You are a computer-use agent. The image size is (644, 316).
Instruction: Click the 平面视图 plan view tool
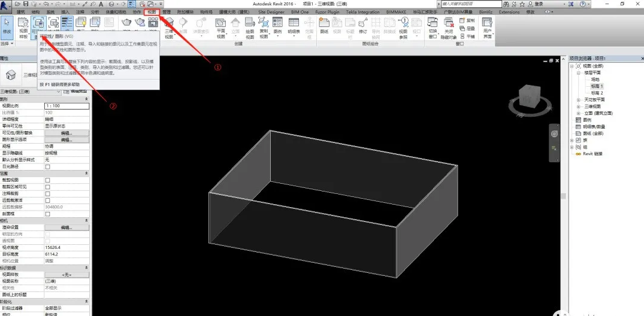click(220, 28)
